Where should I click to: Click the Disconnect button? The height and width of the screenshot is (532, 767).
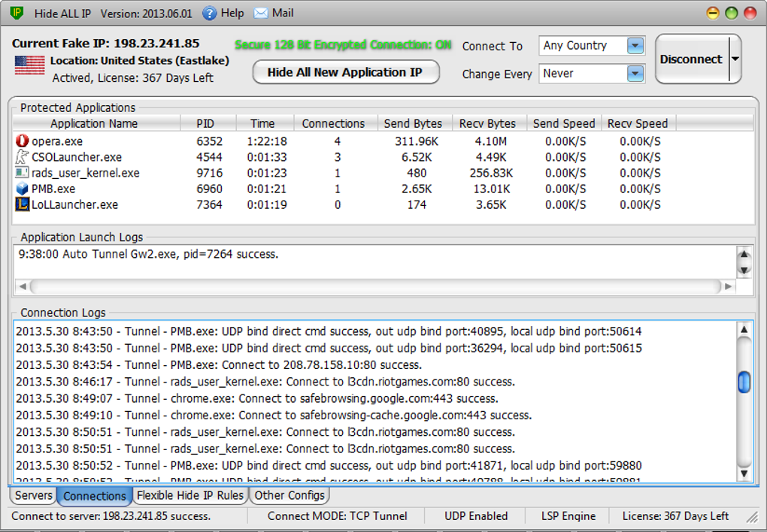tap(692, 59)
